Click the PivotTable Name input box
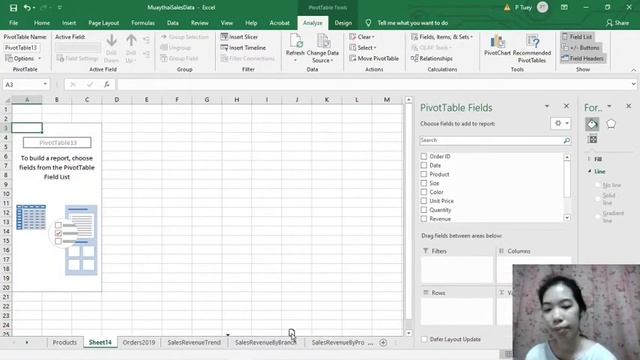640x360 pixels. pyautogui.click(x=22, y=48)
